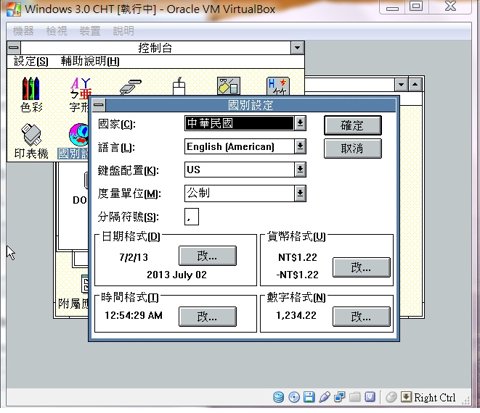480x413 pixels.
Task: Click the 鍵盤配置(K): label
Action: click(128, 171)
